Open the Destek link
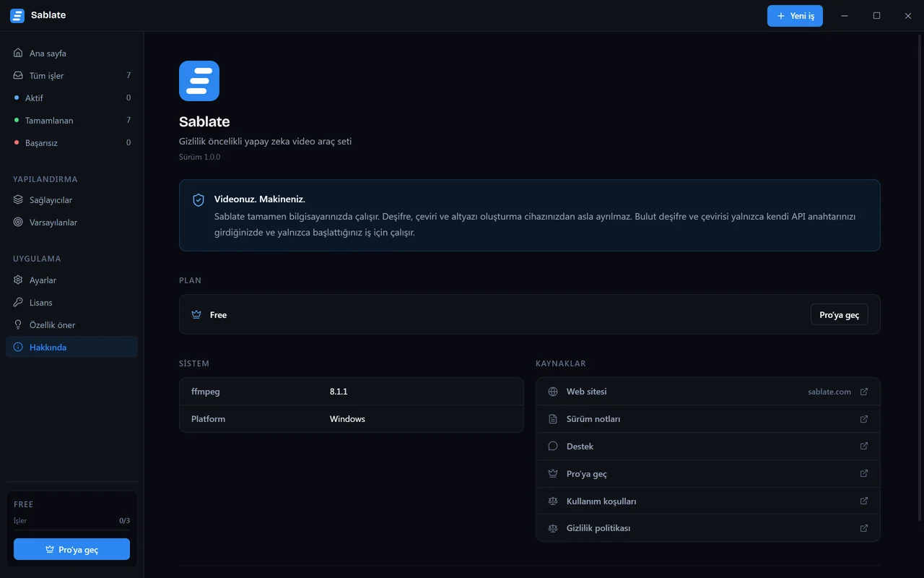This screenshot has height=578, width=924. tap(708, 447)
